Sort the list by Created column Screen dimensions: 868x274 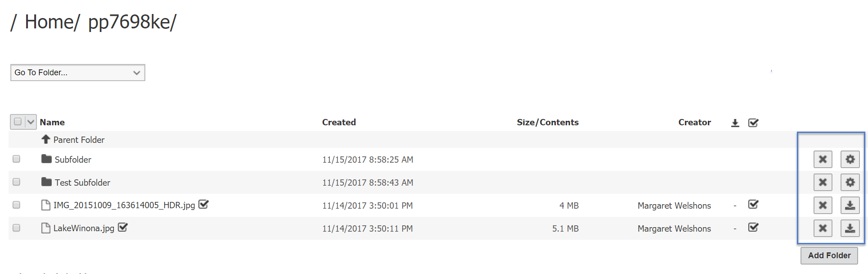(338, 122)
